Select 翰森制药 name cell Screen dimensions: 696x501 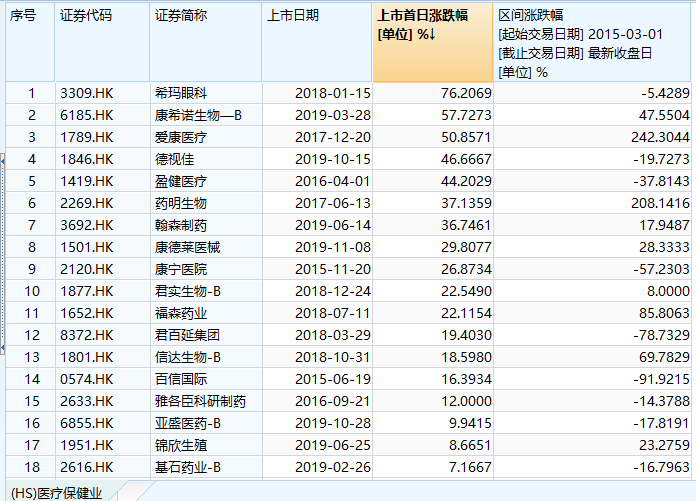point(206,225)
